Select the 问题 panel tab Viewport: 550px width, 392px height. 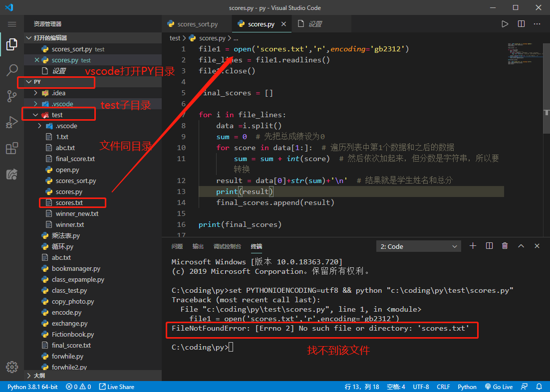[x=177, y=246]
